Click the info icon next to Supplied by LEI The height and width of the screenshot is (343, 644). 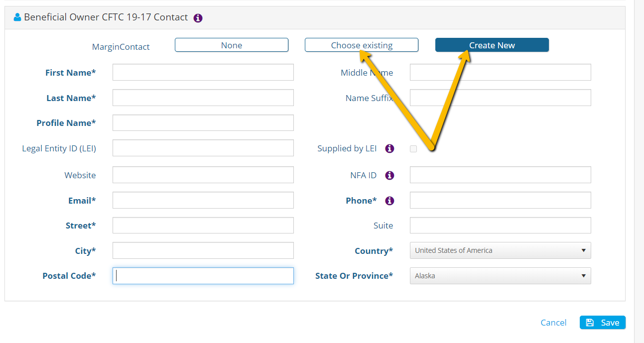coord(390,148)
